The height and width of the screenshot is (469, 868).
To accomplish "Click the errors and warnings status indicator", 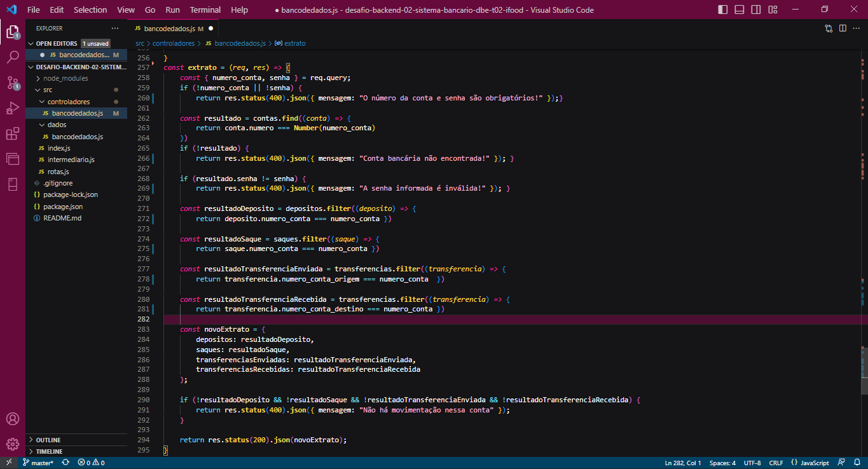I will click(91, 463).
